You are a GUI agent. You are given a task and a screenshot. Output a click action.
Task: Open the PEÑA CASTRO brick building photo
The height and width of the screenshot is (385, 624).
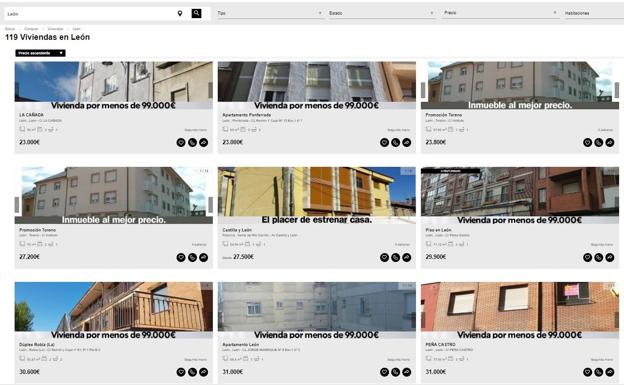pos(520,307)
